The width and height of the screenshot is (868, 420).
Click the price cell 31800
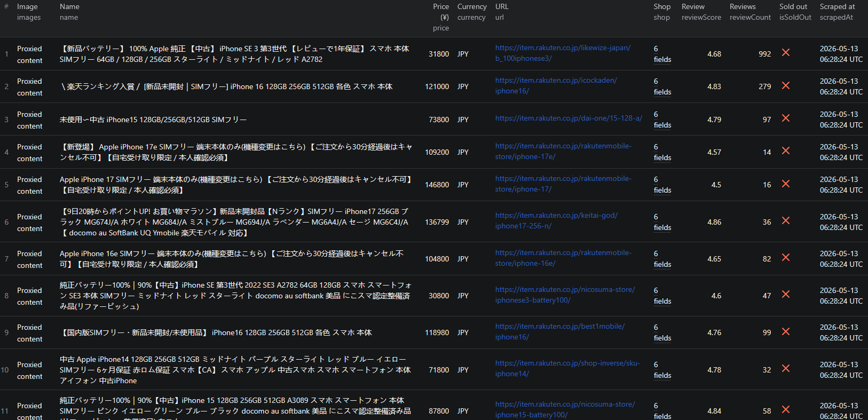(x=439, y=54)
